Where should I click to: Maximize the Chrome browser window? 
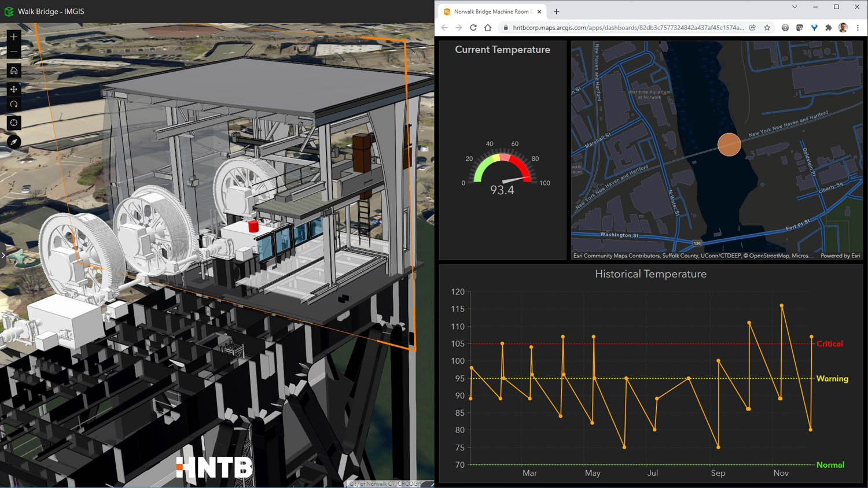[x=836, y=7]
